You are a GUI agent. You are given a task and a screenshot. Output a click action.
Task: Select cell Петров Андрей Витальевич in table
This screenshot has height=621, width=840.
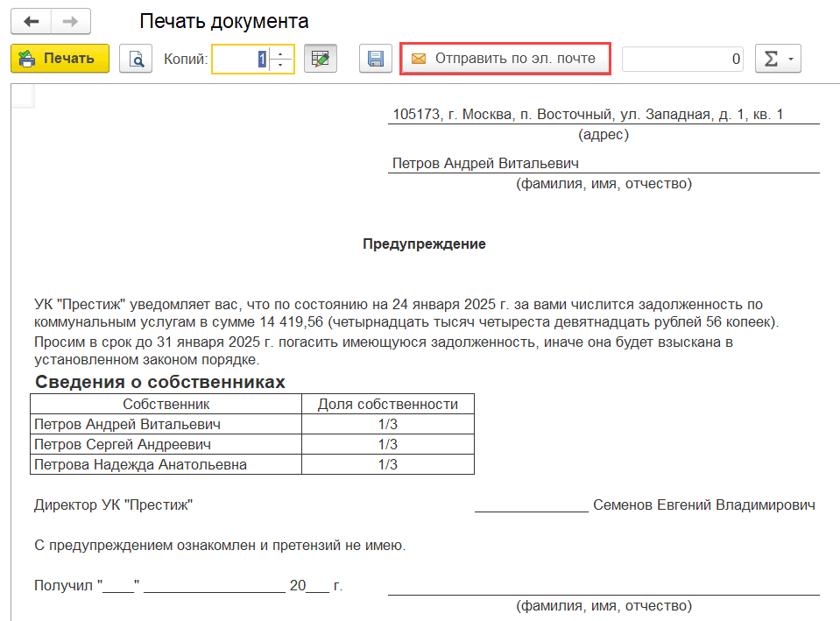click(x=166, y=424)
